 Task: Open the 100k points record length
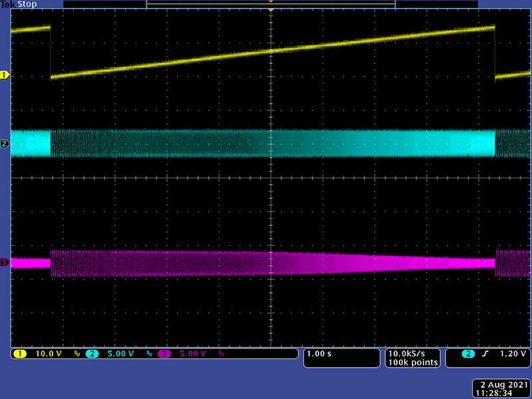pos(412,362)
